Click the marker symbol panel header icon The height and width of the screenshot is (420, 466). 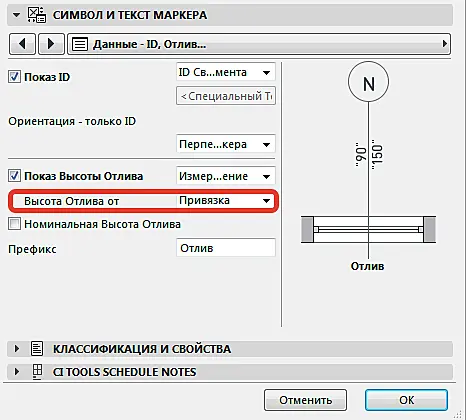pos(37,15)
